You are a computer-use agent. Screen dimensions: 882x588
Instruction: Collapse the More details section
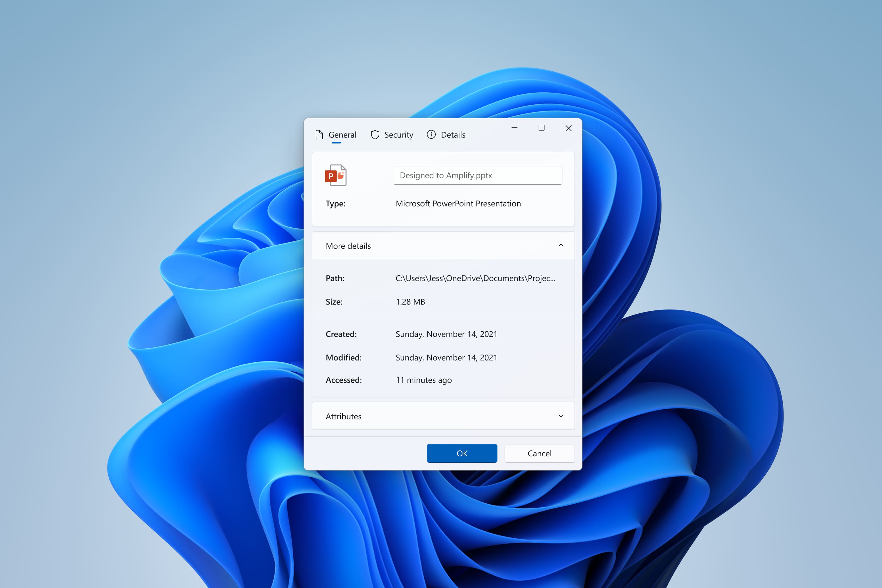(561, 246)
